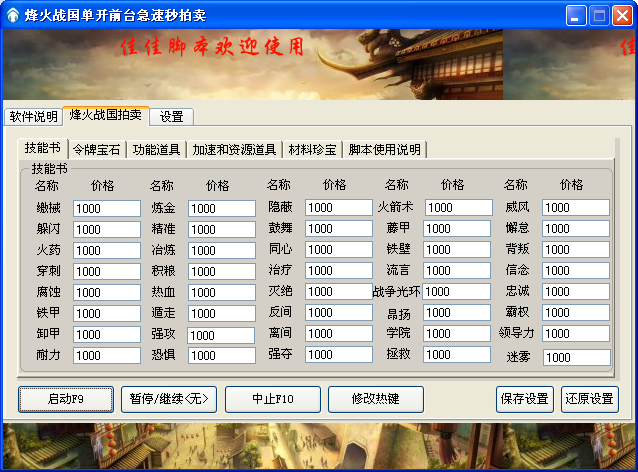Select the 热血 price field
The width and height of the screenshot is (638, 472).
[x=222, y=293]
